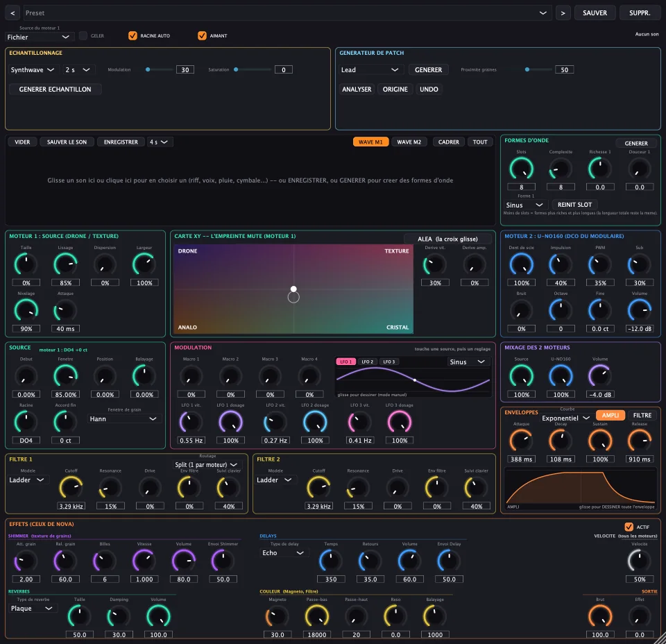666x644 pixels.
Task: Click the white XY map cursor point
Action: pos(293,289)
